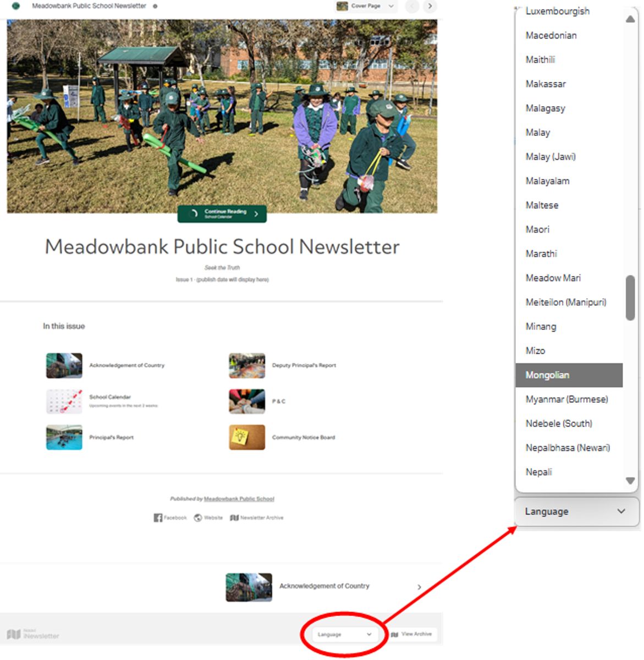
Task: Click the language list scroll down arrow
Action: (x=630, y=481)
